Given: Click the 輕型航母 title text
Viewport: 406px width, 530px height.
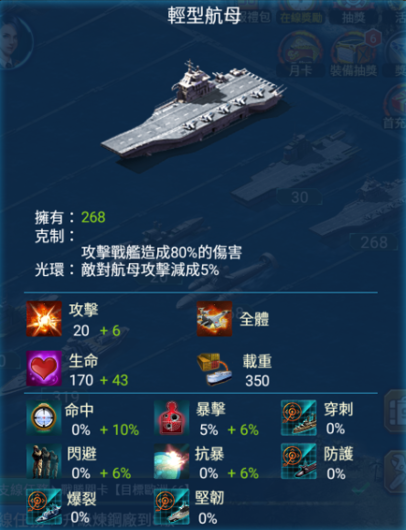Looking at the screenshot, I should pyautogui.click(x=204, y=15).
